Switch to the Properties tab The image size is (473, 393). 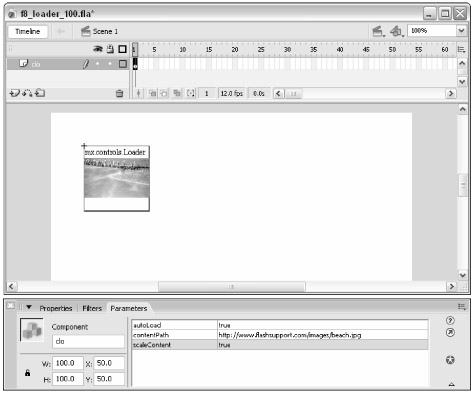(x=56, y=308)
